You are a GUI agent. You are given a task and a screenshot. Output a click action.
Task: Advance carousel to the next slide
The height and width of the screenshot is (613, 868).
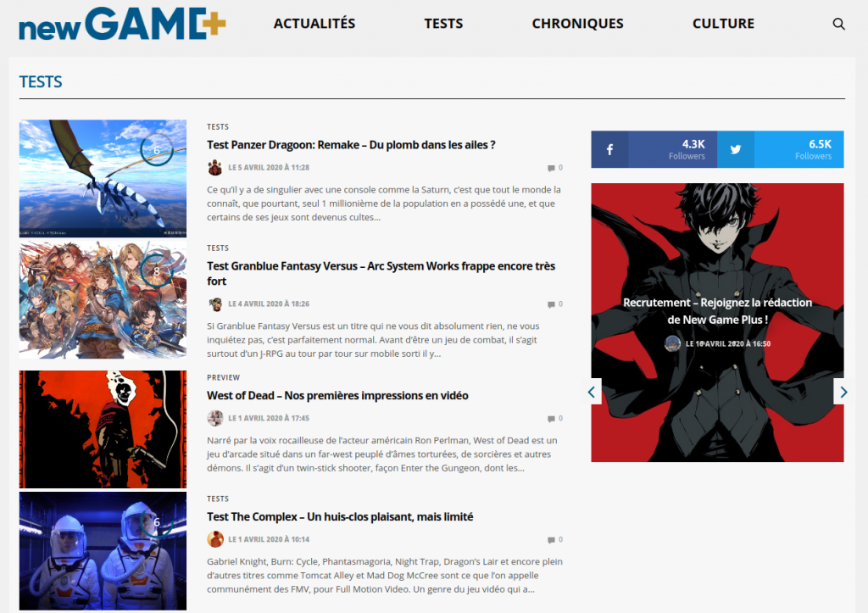[x=843, y=392]
